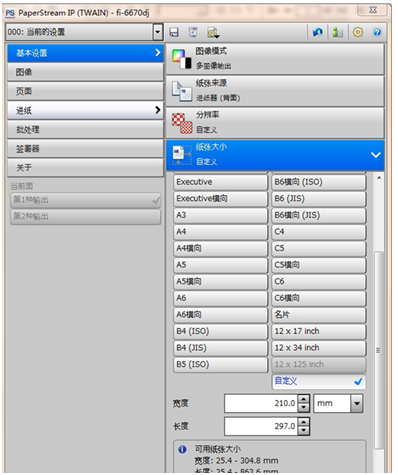Open the 纸张来源 setting row
Image resolution: width=398 pixels, height=475 pixels.
pyautogui.click(x=275, y=91)
